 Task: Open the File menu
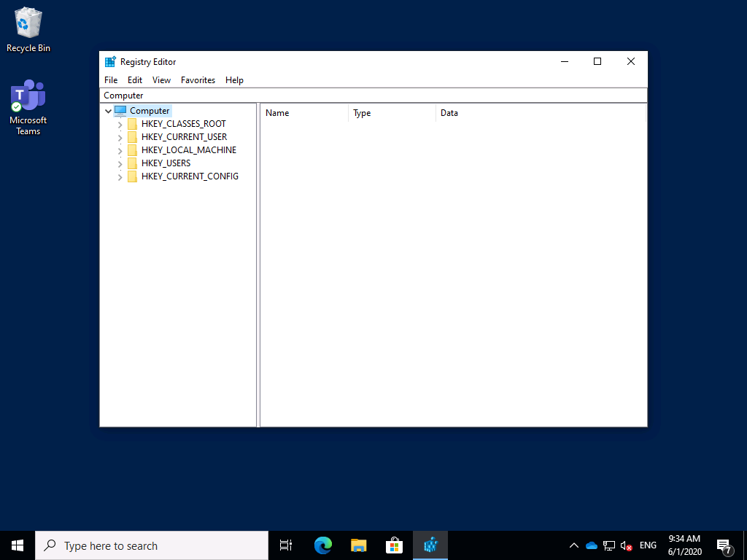coord(111,80)
